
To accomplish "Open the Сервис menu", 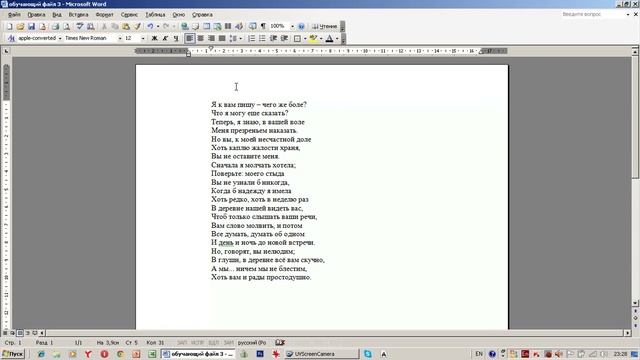I will [129, 14].
